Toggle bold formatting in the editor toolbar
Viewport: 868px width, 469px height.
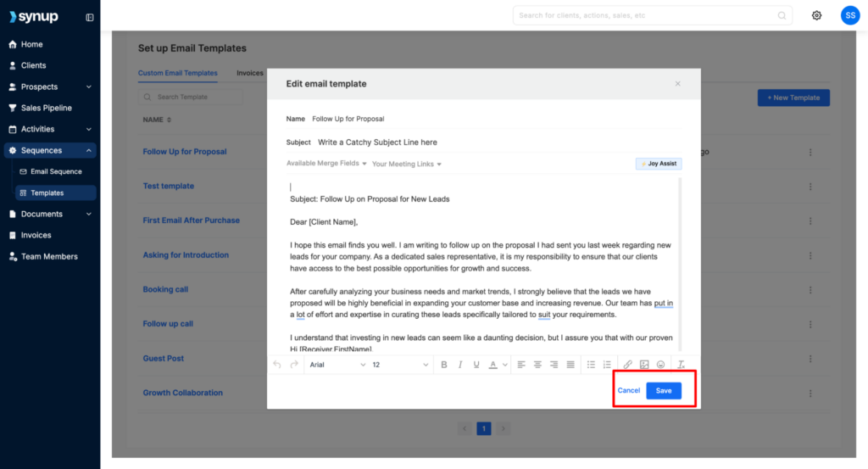(x=443, y=365)
